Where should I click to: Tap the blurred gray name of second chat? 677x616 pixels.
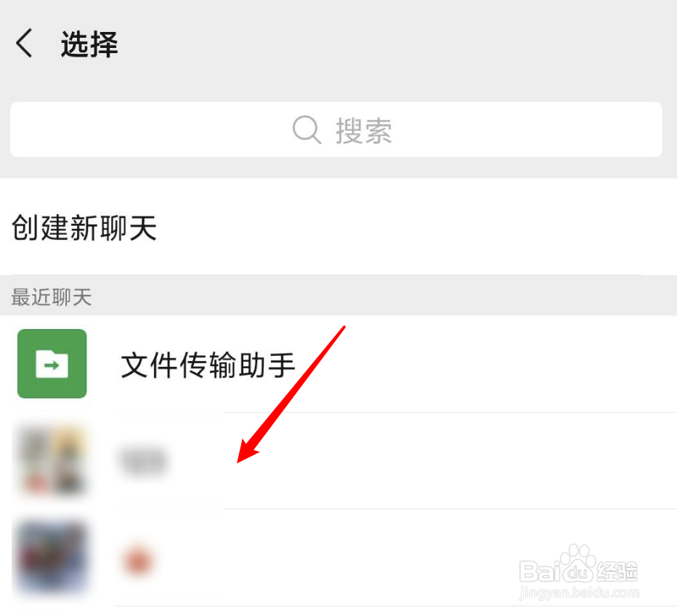tap(144, 461)
